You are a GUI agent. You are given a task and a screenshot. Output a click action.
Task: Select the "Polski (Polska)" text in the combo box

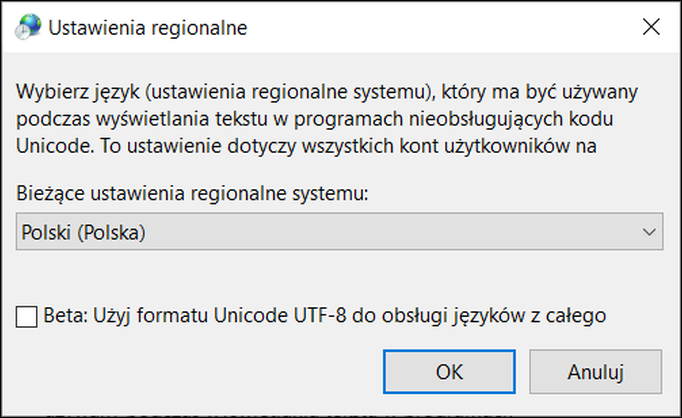point(83,234)
